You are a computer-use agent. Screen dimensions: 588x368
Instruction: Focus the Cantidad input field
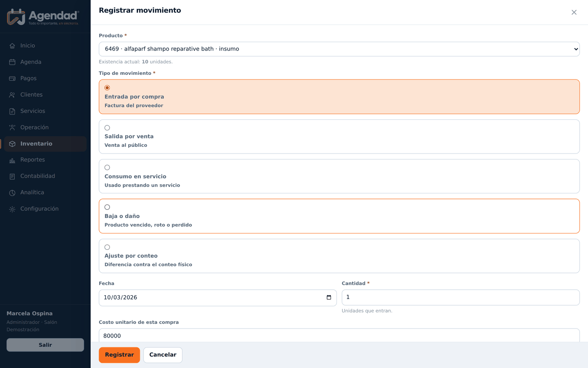pos(461,297)
